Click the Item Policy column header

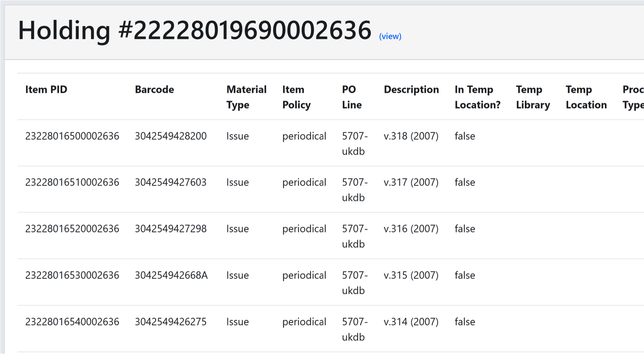pyautogui.click(x=296, y=97)
